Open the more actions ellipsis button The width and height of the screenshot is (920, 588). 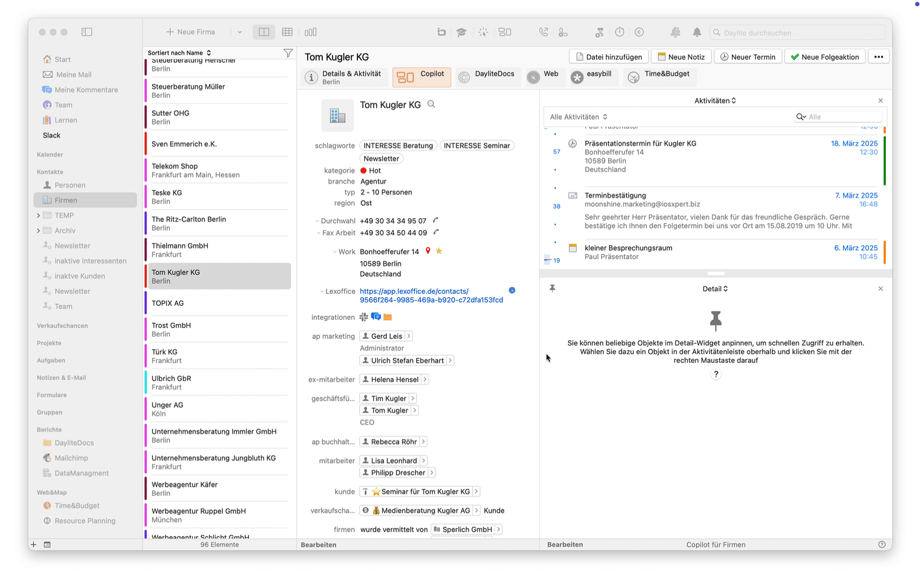878,56
